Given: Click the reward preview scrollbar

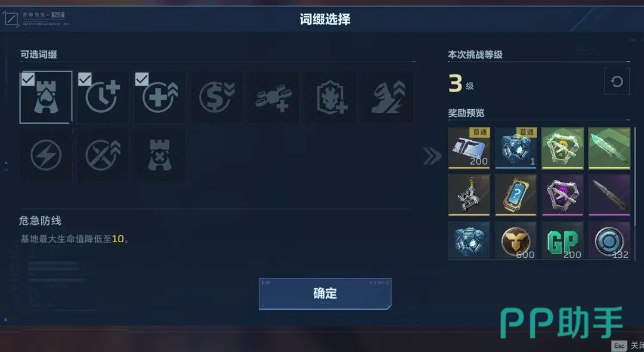Looking at the screenshot, I should (634, 177).
